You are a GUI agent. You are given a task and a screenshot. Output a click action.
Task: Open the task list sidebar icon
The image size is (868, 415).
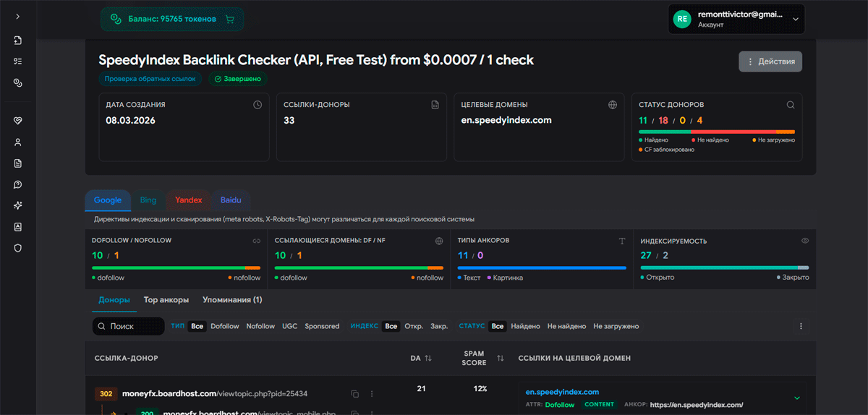tap(17, 61)
